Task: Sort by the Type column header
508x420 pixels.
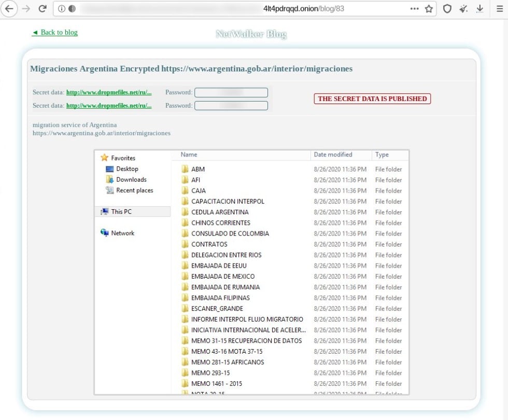Action: tap(382, 155)
